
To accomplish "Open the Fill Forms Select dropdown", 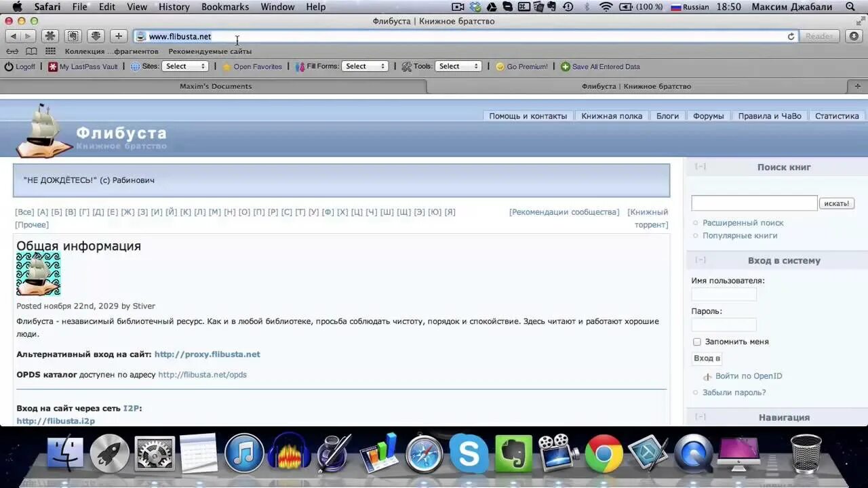I will [365, 66].
